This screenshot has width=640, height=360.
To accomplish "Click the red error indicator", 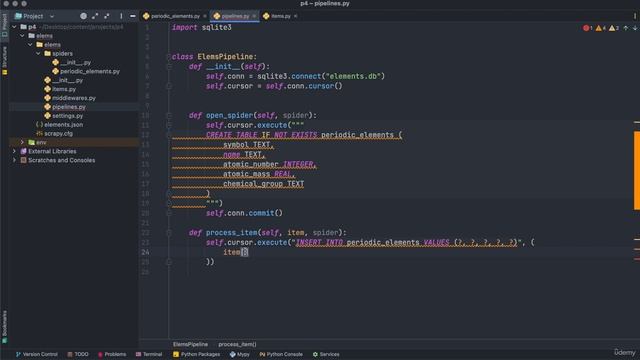I will (587, 28).
